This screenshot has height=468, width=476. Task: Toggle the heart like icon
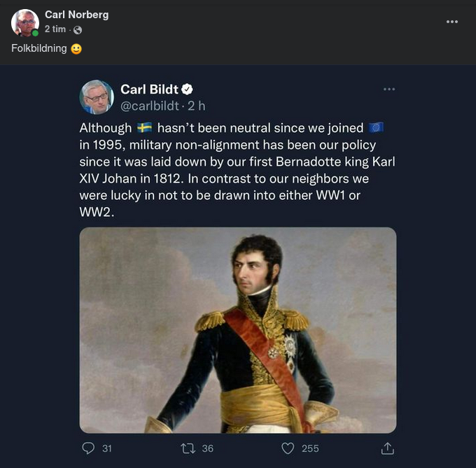point(287,448)
